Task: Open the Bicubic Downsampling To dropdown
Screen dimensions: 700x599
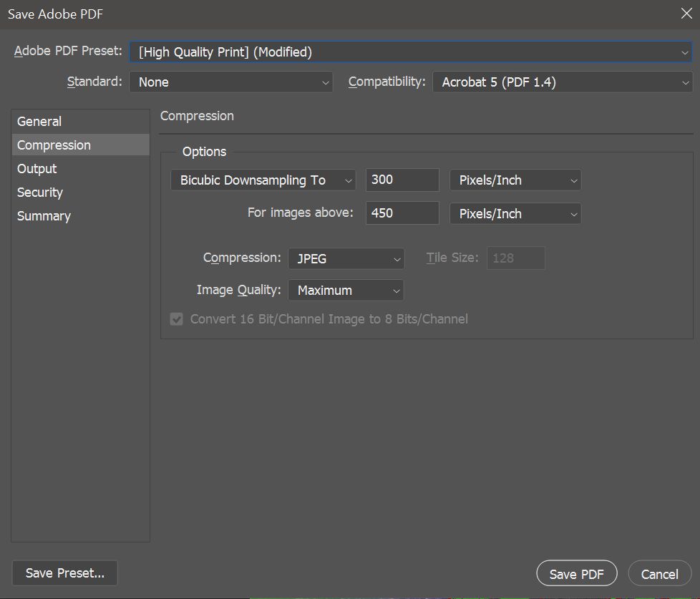Action: point(263,180)
